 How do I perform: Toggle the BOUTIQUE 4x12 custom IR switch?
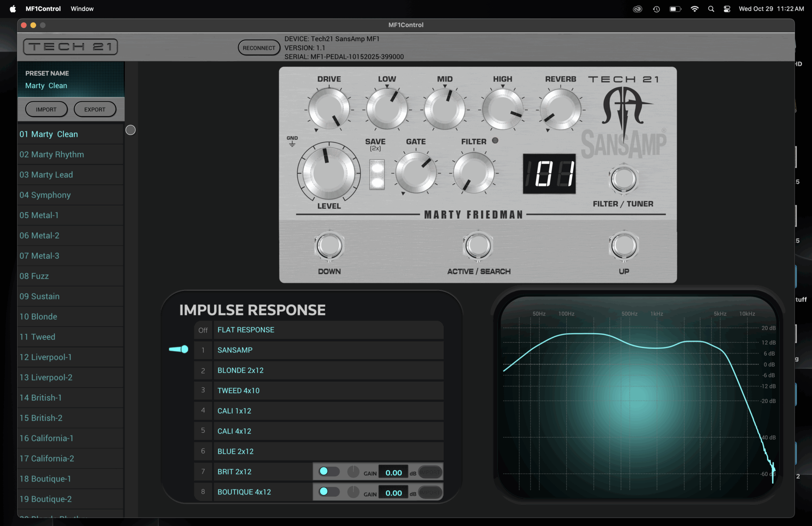[329, 491]
